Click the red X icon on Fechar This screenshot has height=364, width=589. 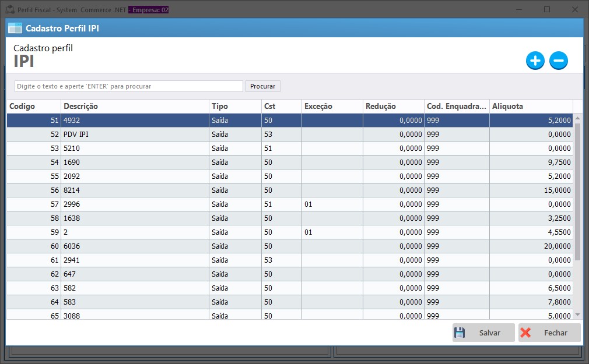pyautogui.click(x=525, y=333)
